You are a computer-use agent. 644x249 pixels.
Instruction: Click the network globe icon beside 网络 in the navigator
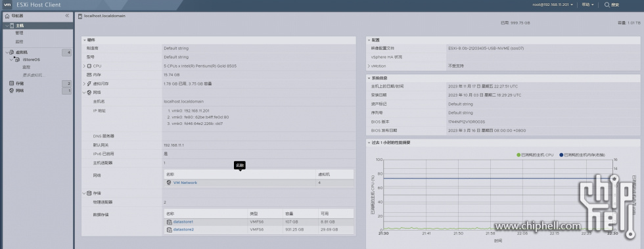[12, 91]
